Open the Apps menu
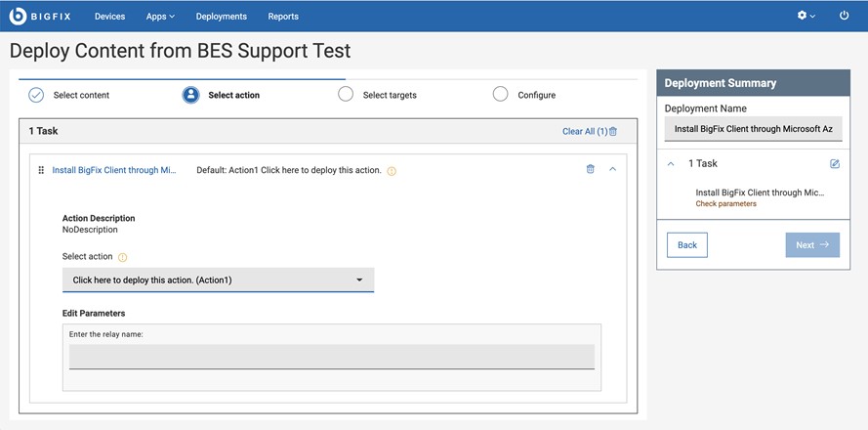868x430 pixels. 160,17
